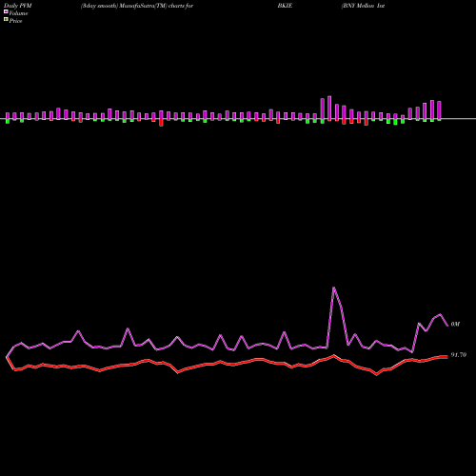Click the 'BNY Mellon' fund name text

pos(358,6)
